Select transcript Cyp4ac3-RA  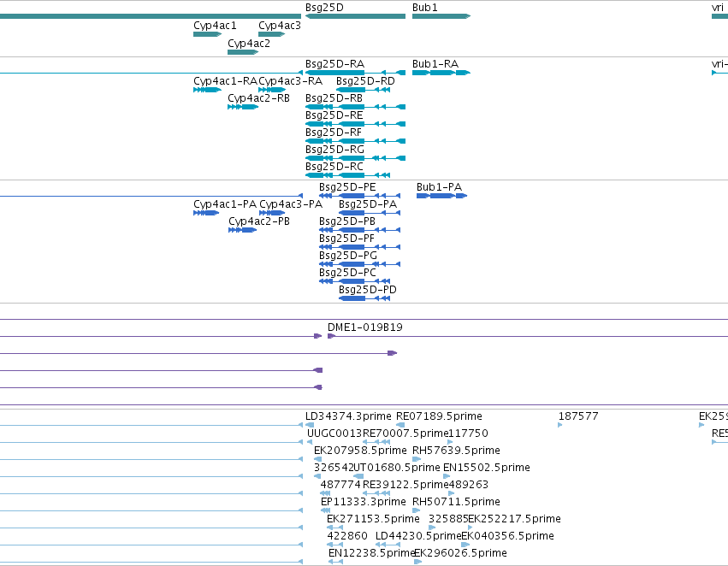coord(271,90)
